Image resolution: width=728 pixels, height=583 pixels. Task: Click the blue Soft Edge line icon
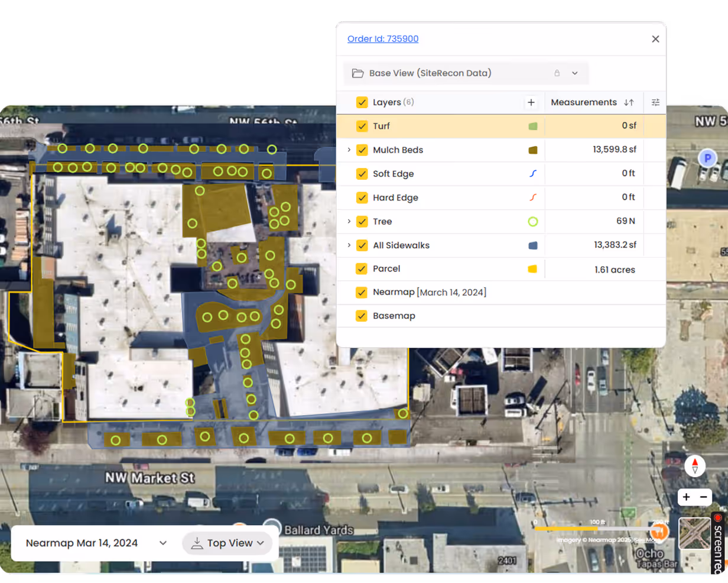pyautogui.click(x=532, y=174)
